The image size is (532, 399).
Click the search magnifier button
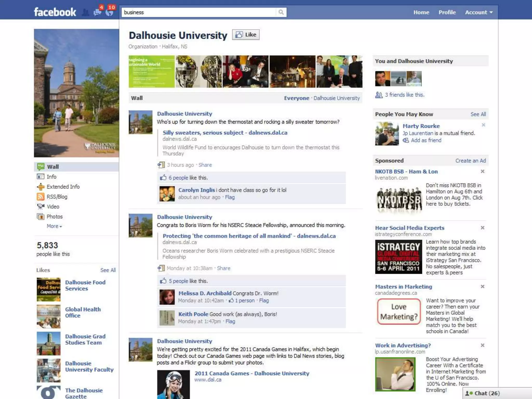(281, 12)
